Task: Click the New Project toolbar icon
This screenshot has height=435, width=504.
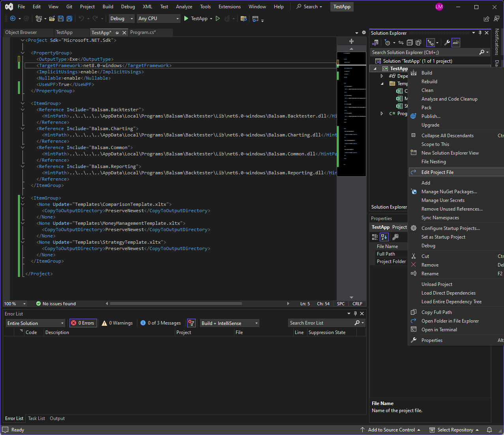Action: pos(39,19)
